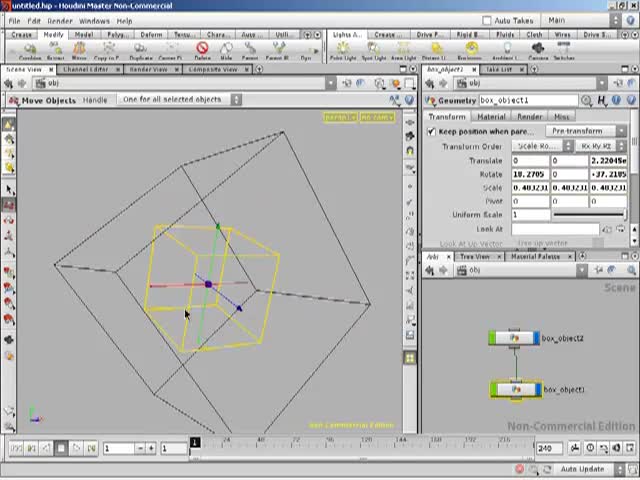Open the Handle mode dropdown
Viewport: 640px width, 480px height.
[x=180, y=100]
